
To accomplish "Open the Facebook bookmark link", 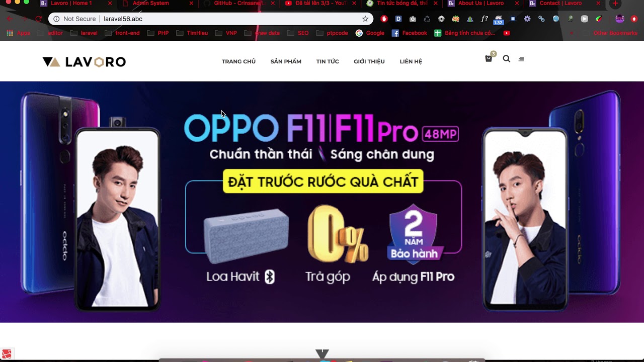I will click(410, 33).
